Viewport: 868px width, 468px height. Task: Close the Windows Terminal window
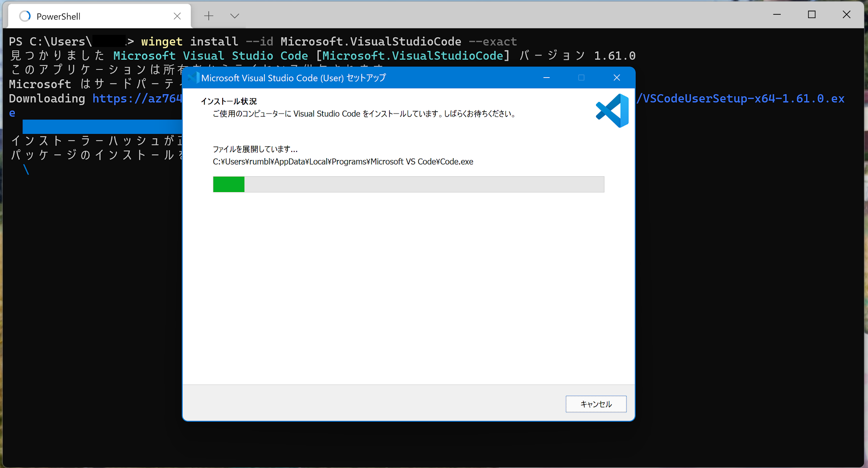[846, 15]
